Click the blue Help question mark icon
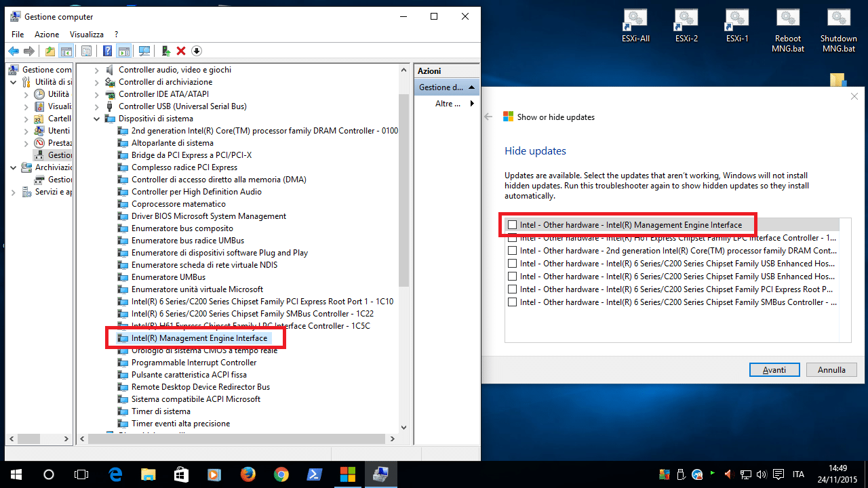This screenshot has height=488, width=868. (x=107, y=51)
